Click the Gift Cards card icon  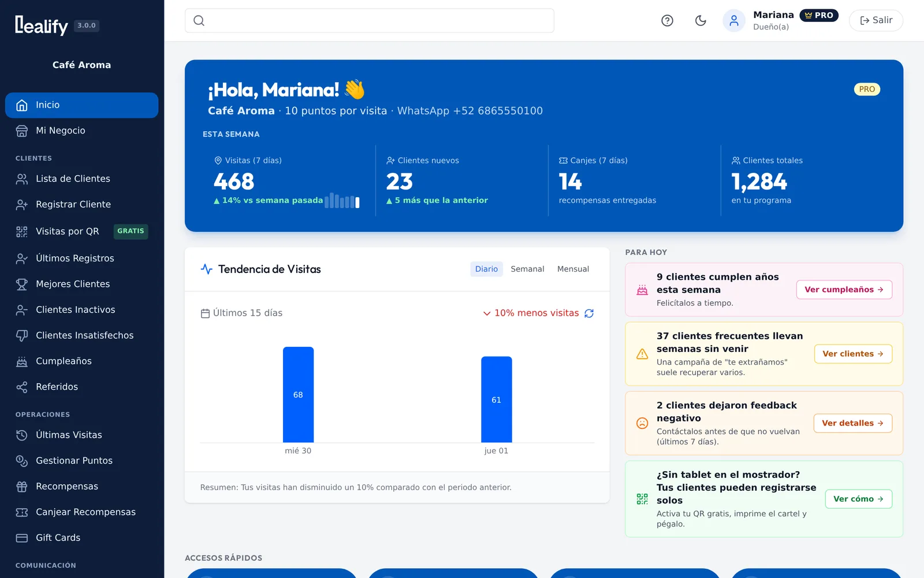coord(22,538)
